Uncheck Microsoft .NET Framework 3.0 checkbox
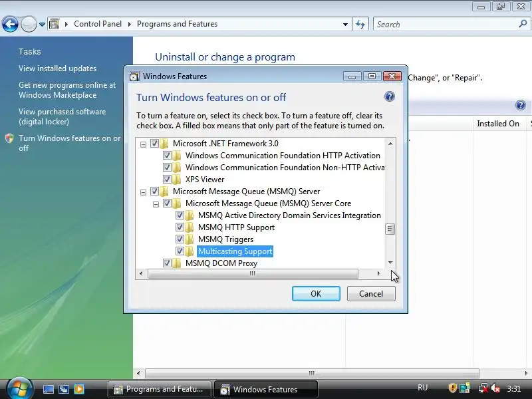The height and width of the screenshot is (399, 532). (154, 144)
